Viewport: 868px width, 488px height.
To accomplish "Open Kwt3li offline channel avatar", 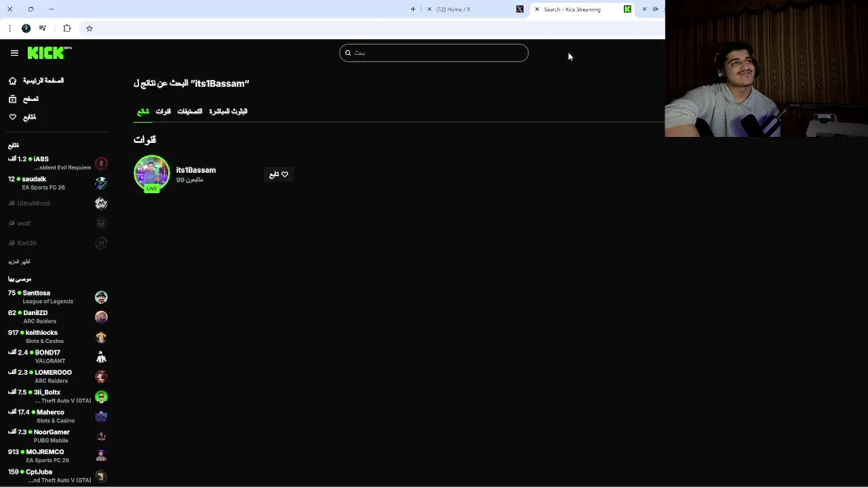I will (101, 243).
